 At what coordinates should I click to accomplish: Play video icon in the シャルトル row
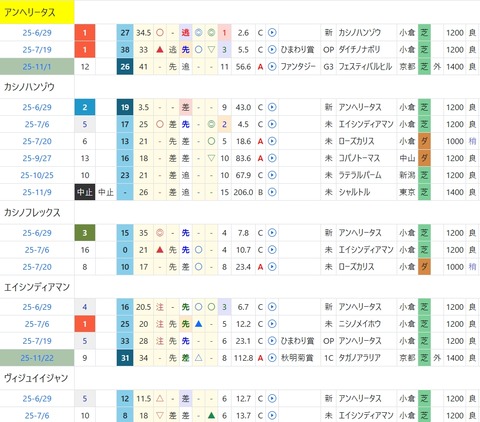coord(272,192)
